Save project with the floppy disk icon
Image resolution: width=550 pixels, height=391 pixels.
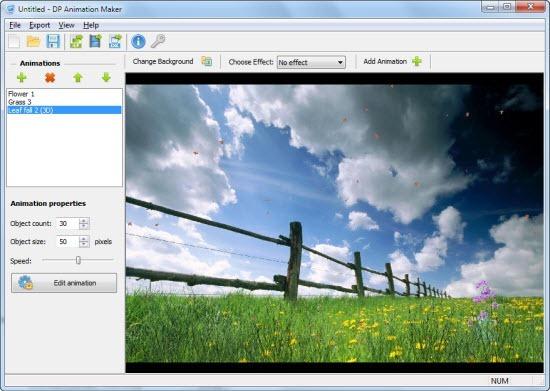pos(53,41)
